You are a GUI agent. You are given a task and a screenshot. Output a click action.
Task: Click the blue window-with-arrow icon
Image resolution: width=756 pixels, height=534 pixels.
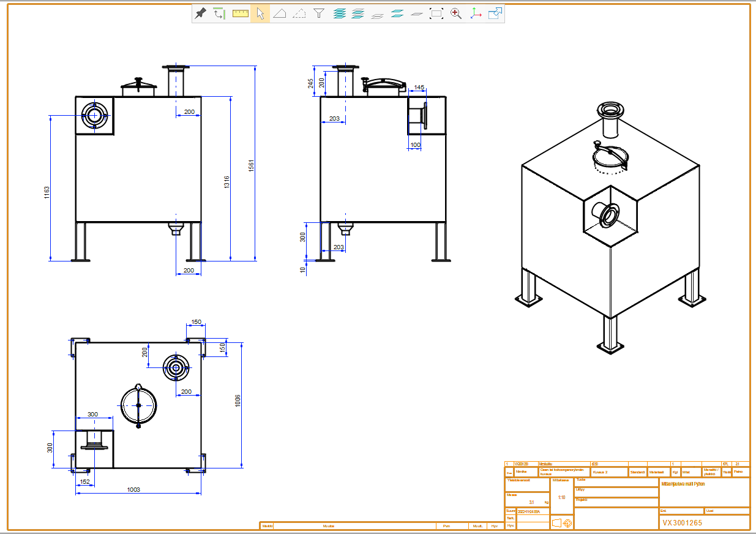[495, 13]
